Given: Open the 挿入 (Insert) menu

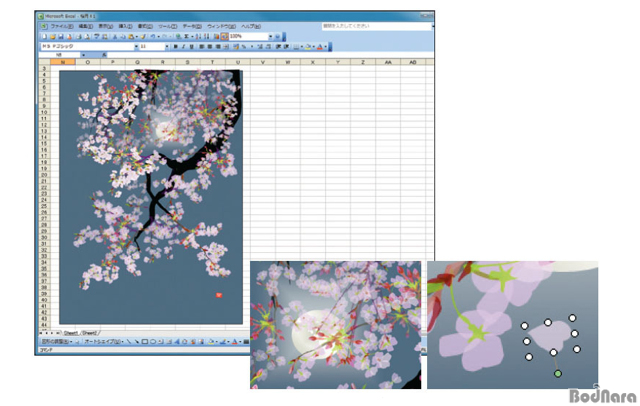Looking at the screenshot, I should tap(125, 26).
